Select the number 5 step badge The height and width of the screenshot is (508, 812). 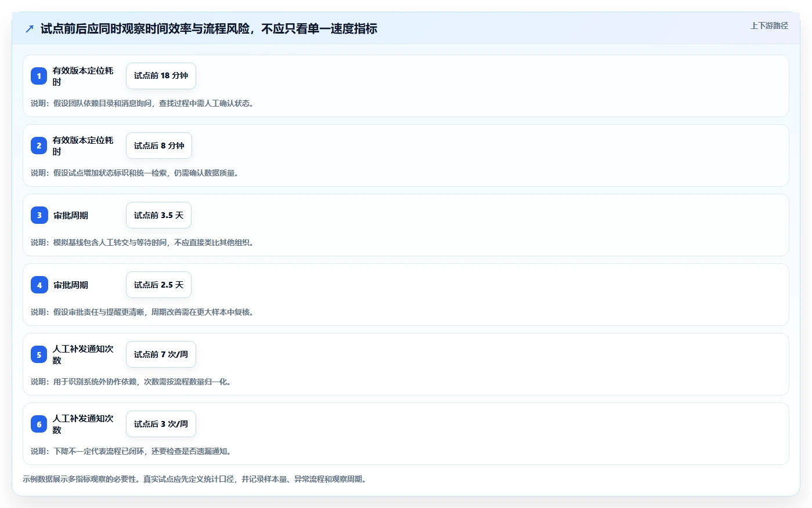click(x=39, y=354)
